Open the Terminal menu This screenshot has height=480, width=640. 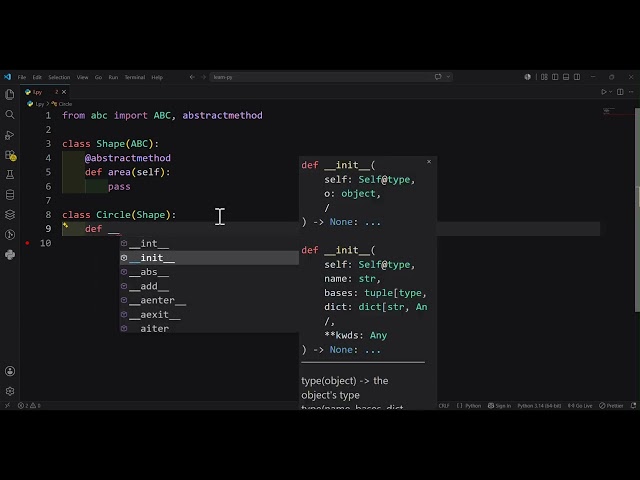point(135,77)
